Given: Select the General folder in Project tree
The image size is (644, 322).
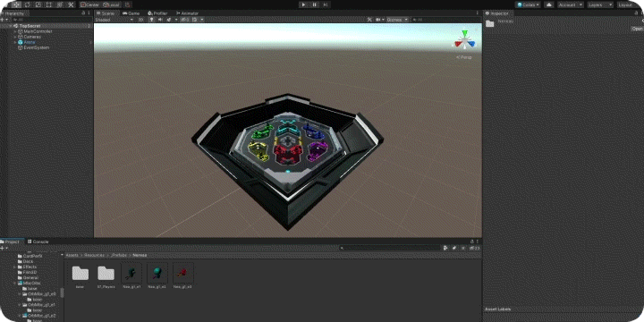Looking at the screenshot, I should [x=30, y=277].
